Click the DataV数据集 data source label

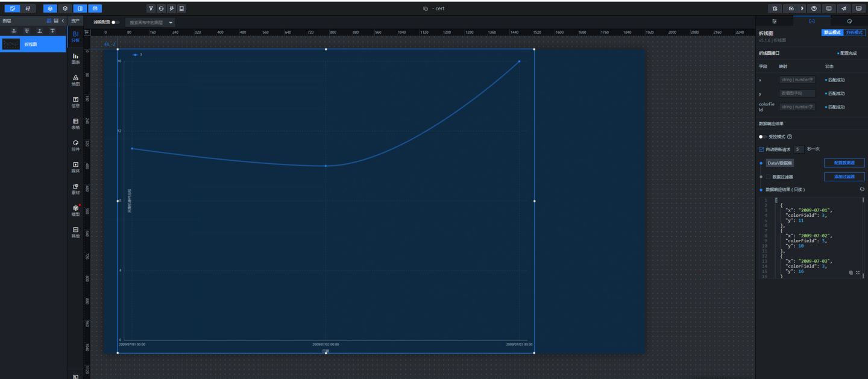coord(780,163)
